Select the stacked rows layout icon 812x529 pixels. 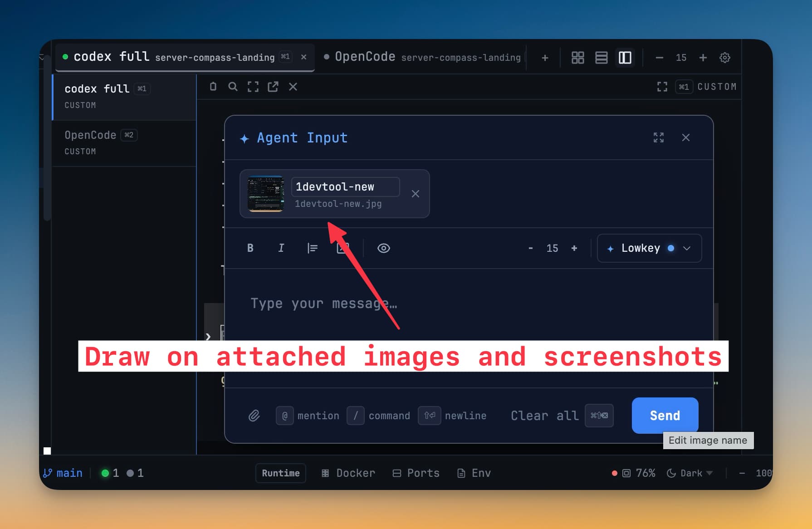point(601,58)
